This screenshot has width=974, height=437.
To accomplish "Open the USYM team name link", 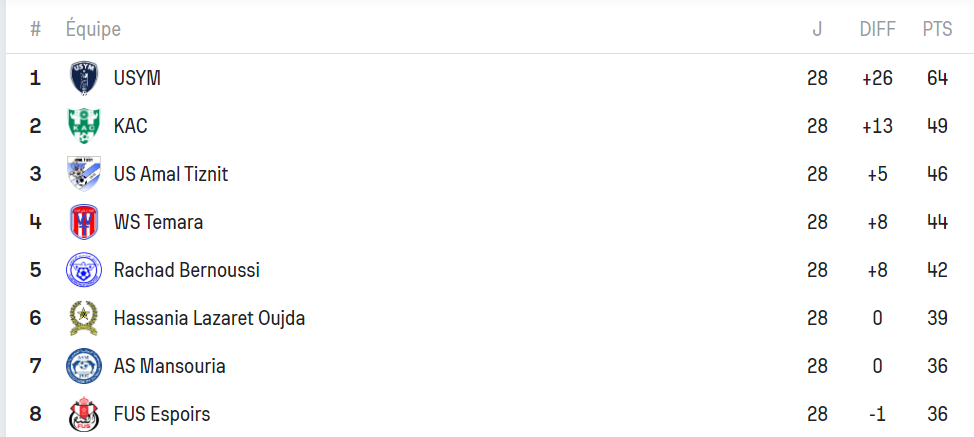I will [x=137, y=78].
